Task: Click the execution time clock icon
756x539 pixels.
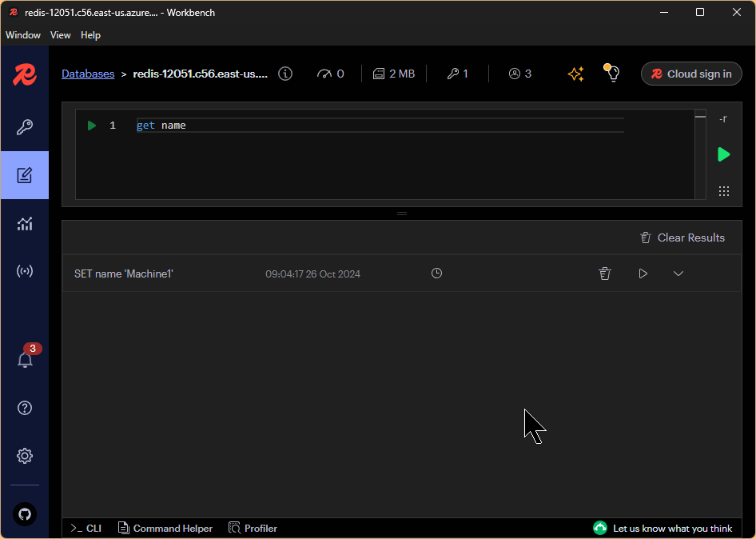Action: (x=436, y=273)
